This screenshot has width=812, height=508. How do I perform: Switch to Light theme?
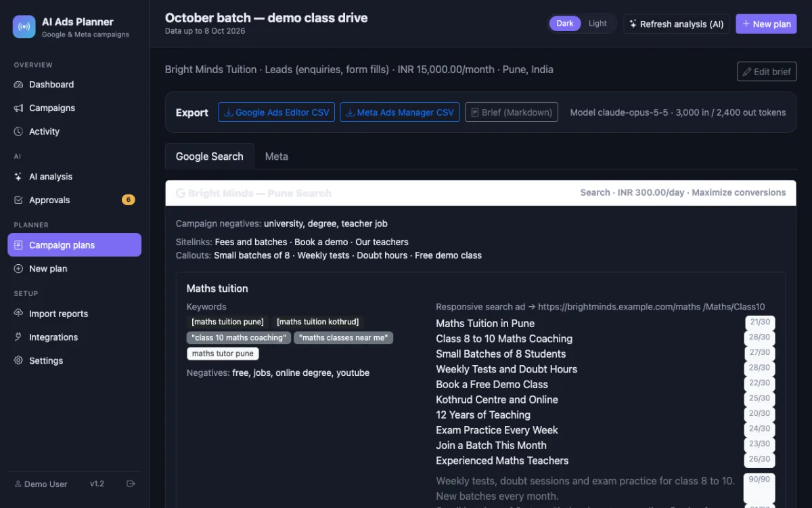[x=597, y=24]
